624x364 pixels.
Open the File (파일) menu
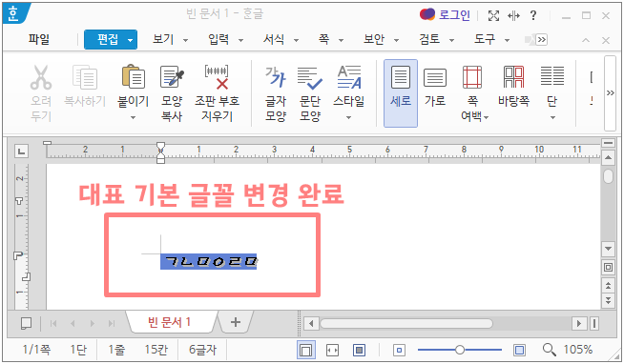(38, 39)
